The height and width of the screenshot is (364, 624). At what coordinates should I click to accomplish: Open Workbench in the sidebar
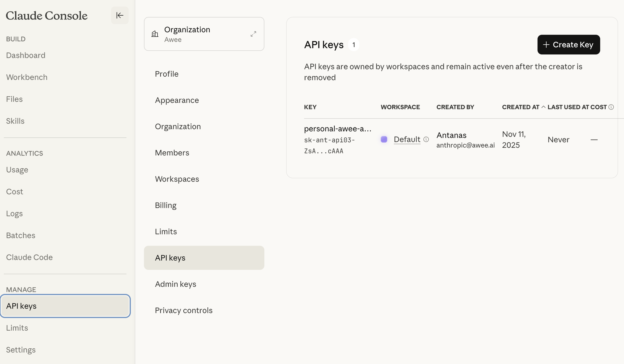pos(27,77)
